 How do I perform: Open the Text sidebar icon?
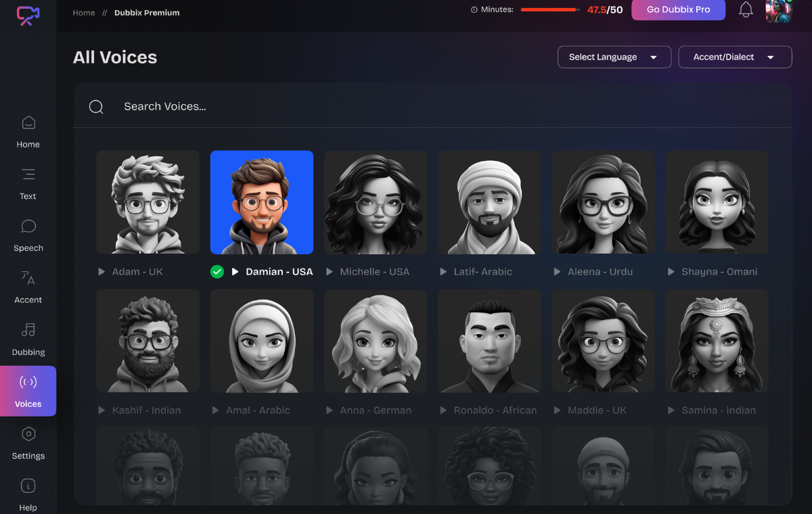click(28, 174)
